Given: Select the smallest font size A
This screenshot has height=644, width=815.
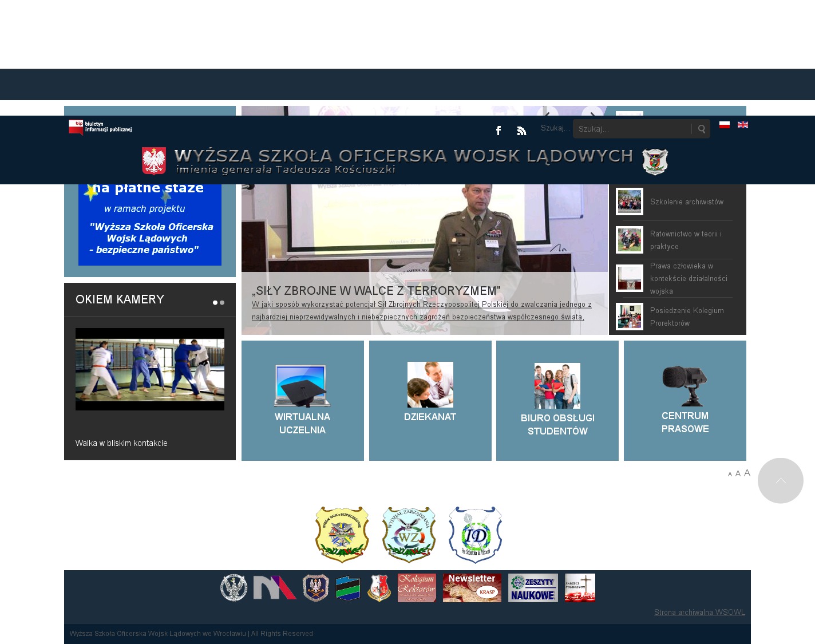Looking at the screenshot, I should pos(730,474).
